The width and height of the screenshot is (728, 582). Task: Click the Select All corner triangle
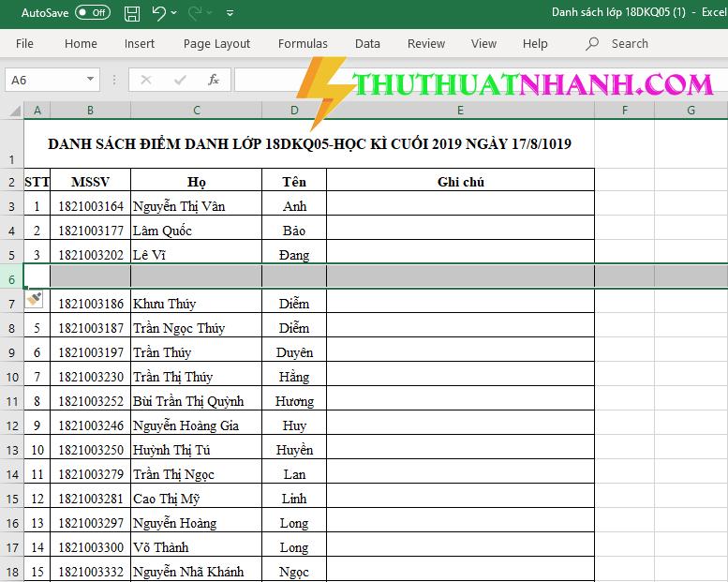point(15,111)
